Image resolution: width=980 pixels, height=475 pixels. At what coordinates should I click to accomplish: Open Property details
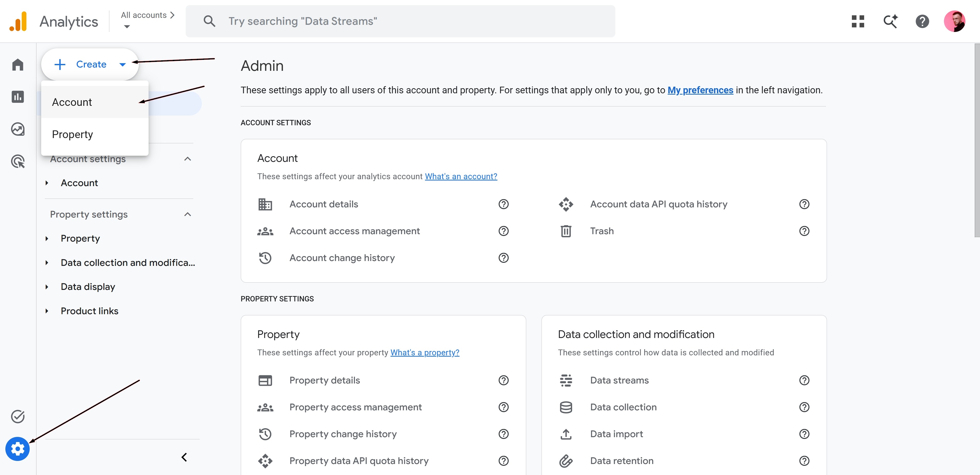[x=325, y=380]
